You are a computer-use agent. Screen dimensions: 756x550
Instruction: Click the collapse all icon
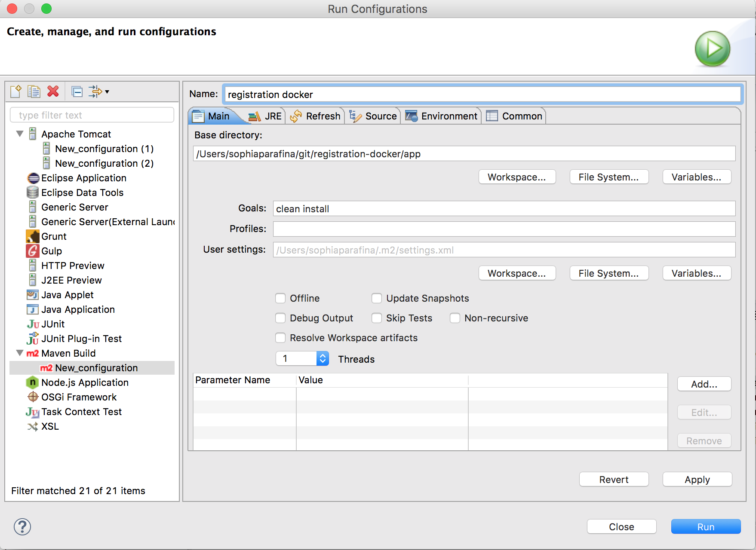coord(77,92)
